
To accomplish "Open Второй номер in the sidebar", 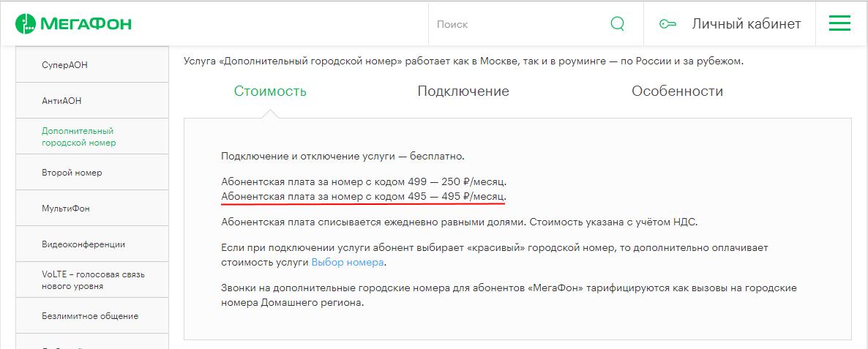I will (92, 173).
